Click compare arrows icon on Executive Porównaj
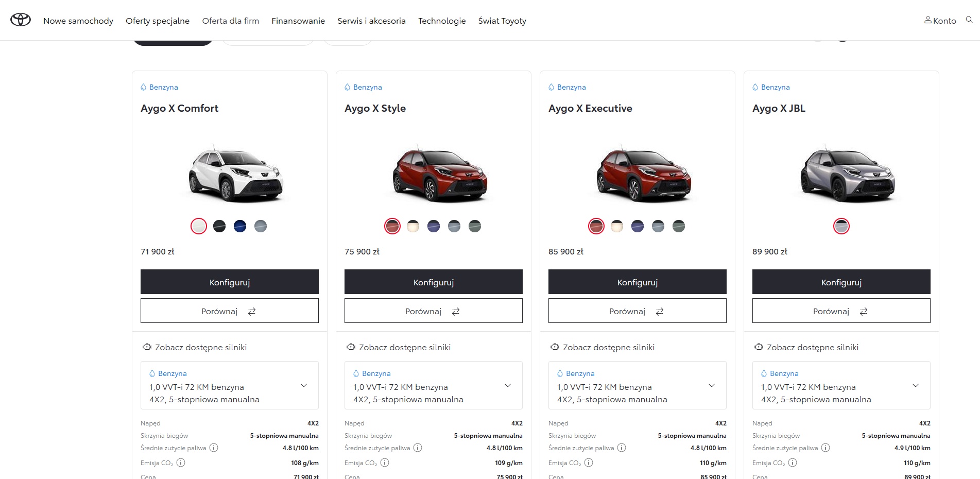 660,312
